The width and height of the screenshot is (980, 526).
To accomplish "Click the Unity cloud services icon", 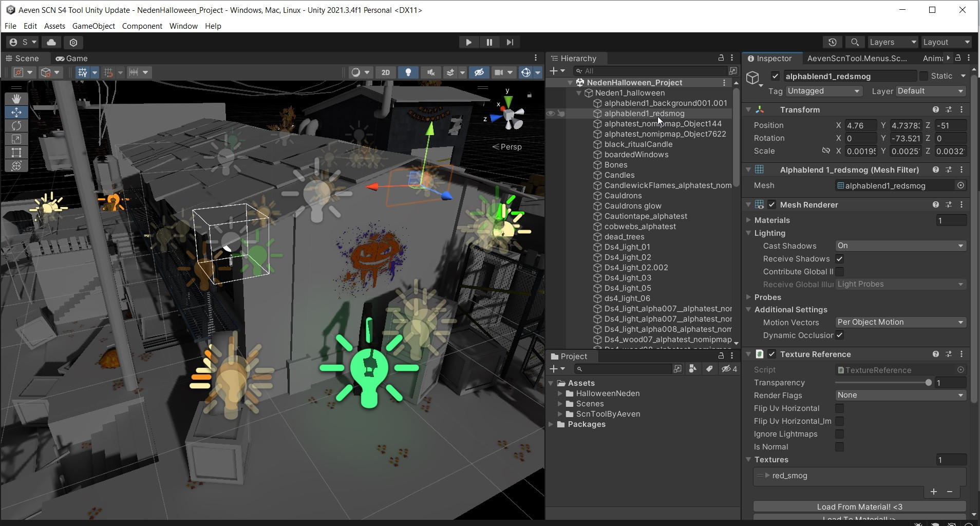I will [50, 42].
